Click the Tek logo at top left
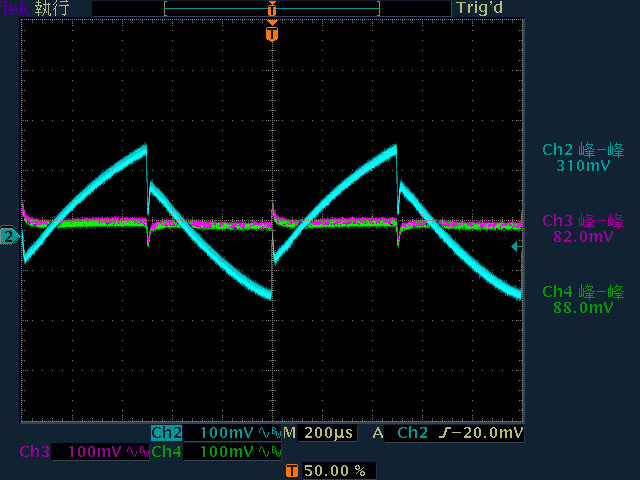This screenshot has width=640, height=480. coord(16,8)
